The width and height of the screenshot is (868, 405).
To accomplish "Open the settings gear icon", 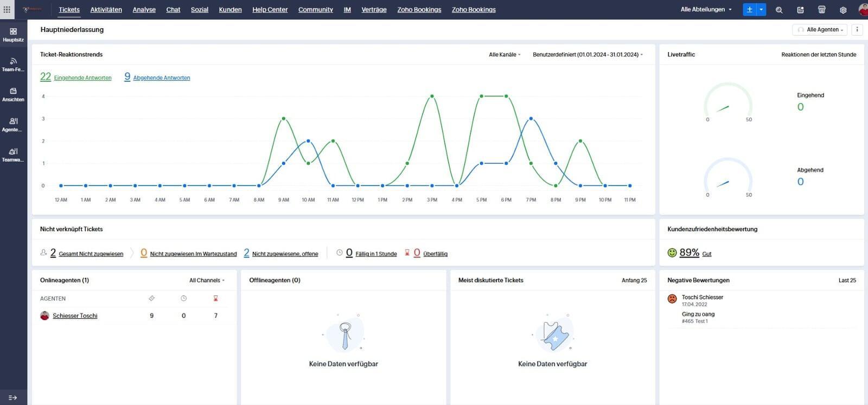I will tap(843, 10).
